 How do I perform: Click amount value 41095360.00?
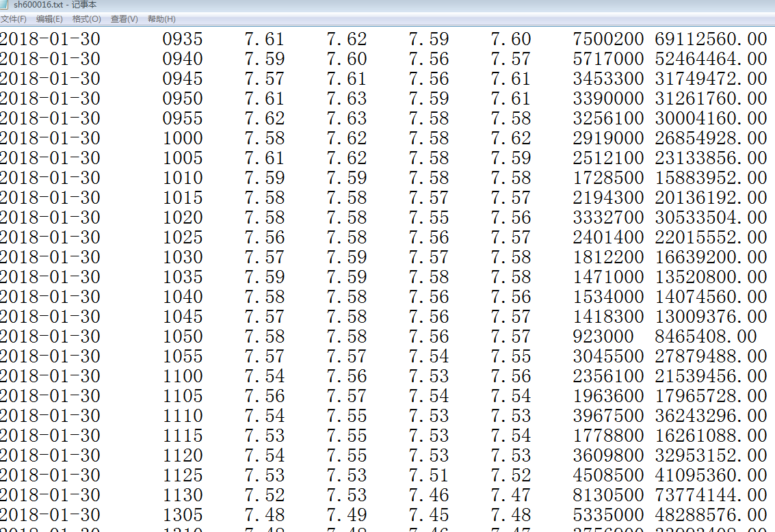(x=711, y=475)
